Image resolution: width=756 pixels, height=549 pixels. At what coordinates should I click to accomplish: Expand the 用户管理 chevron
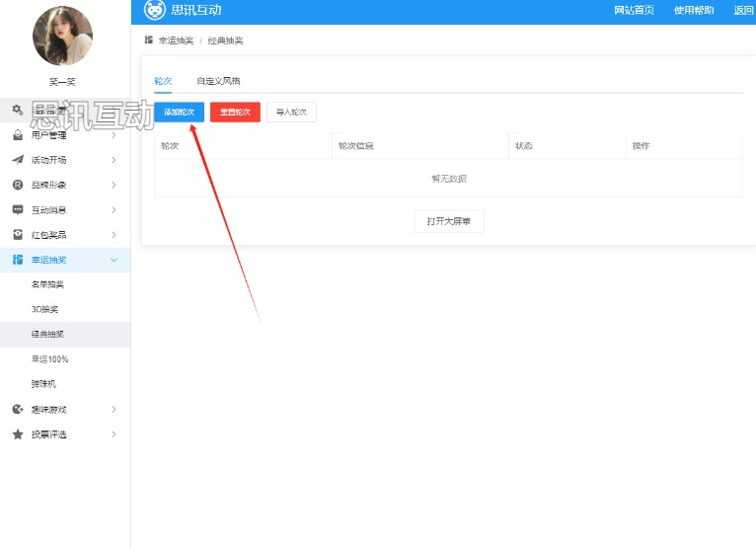point(113,135)
